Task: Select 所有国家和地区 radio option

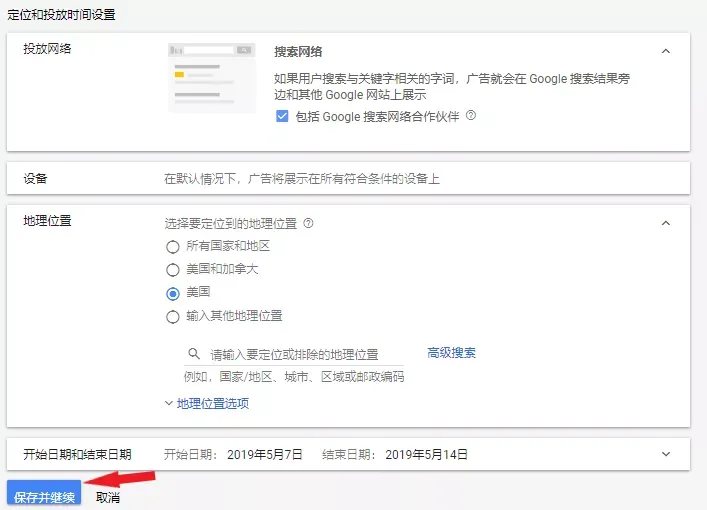Action: [173, 247]
